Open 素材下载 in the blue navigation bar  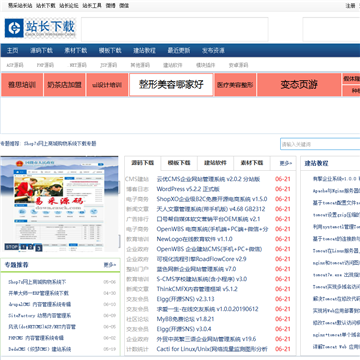click(x=76, y=51)
